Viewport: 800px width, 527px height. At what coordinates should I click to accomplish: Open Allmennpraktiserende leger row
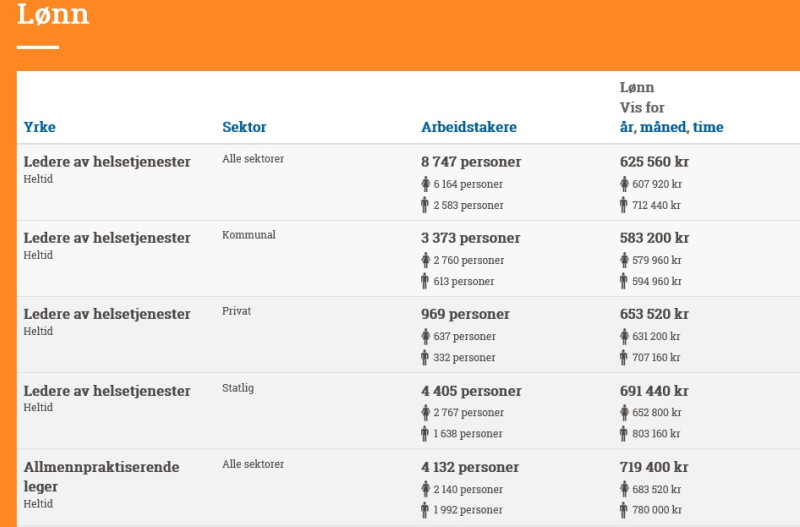click(408, 488)
